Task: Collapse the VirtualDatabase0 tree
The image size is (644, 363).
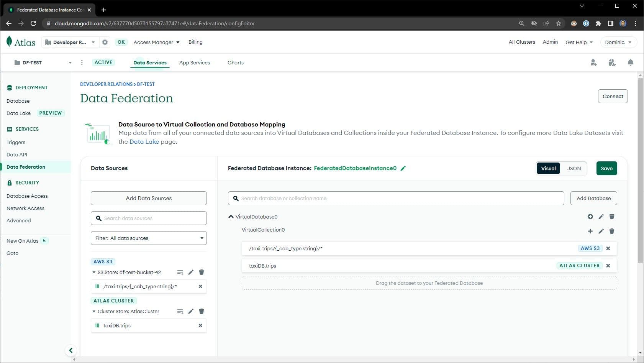Action: [231, 217]
